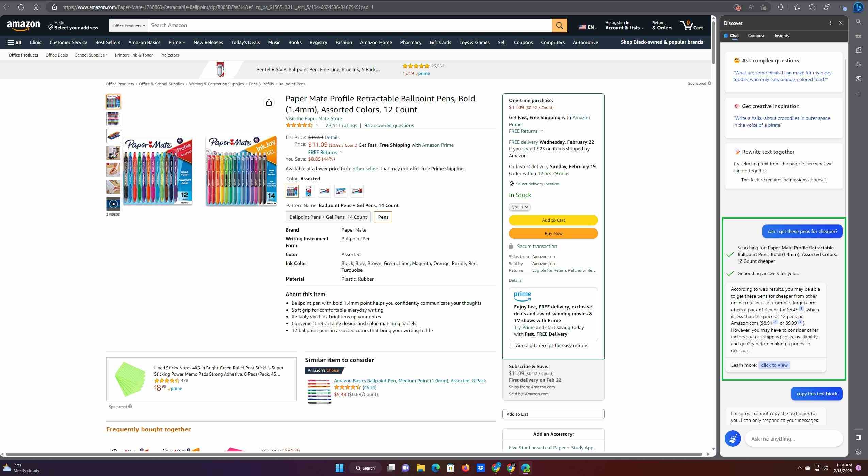Open the Edge sidebar Games chess icon
This screenshot has height=476, width=868.
click(858, 50)
